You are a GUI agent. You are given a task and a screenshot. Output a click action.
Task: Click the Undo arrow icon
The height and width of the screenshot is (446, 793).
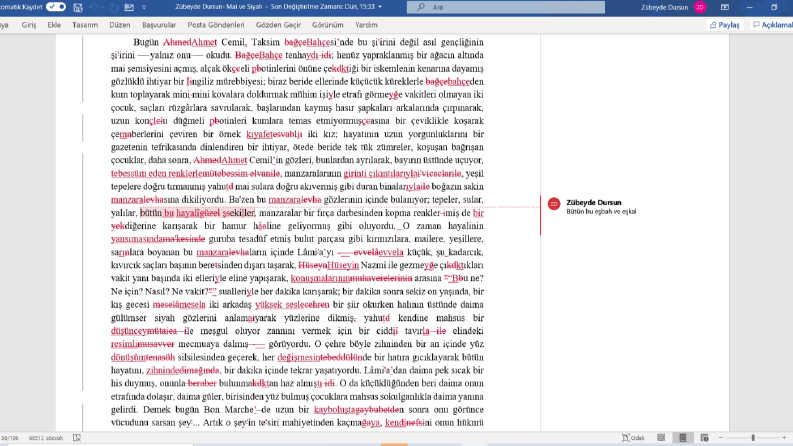tap(93, 8)
